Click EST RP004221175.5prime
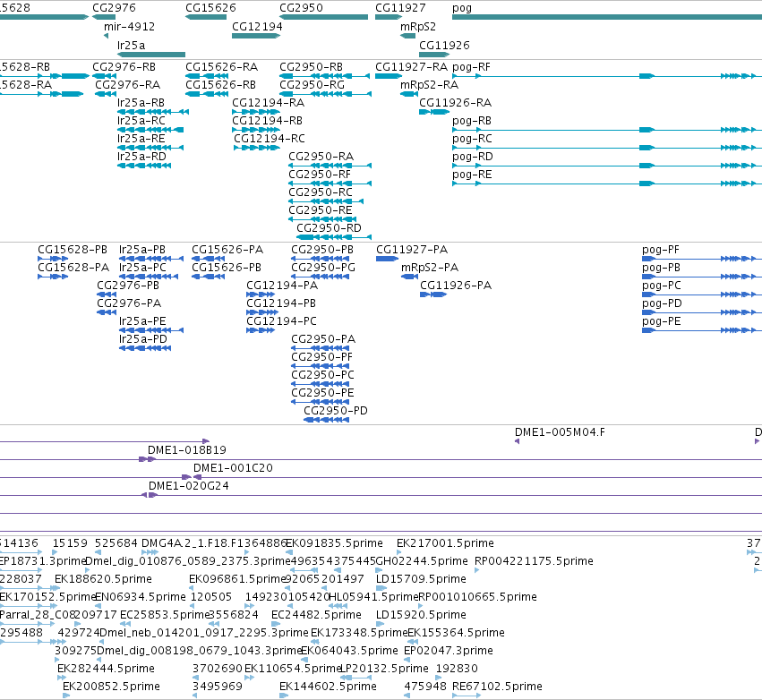762x700 pixels. [x=534, y=561]
